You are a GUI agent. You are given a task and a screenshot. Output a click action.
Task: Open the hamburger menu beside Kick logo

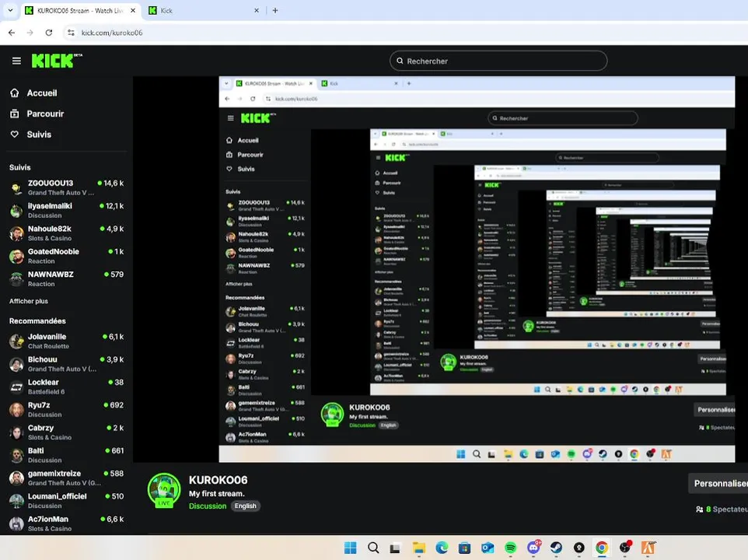coord(16,61)
